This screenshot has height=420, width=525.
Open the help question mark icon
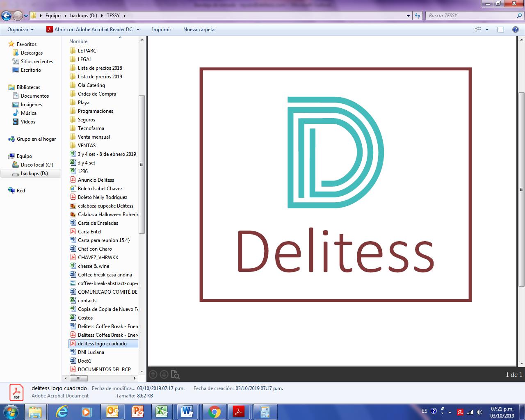click(516, 30)
